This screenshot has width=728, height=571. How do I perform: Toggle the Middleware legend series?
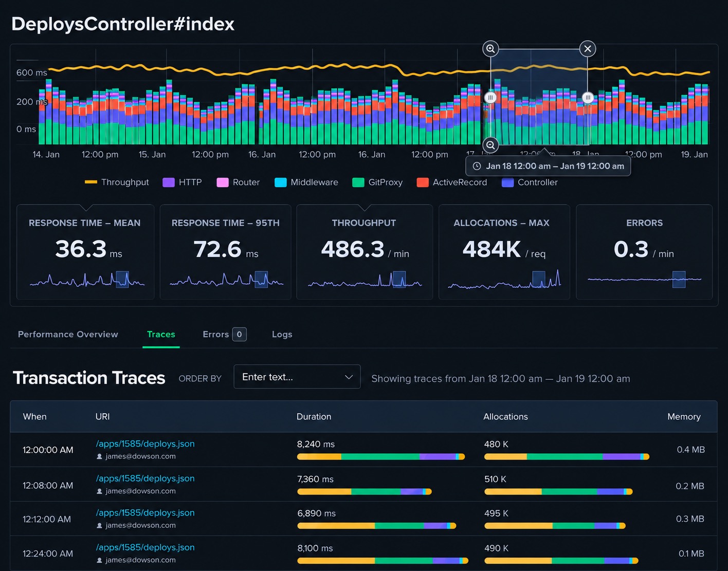(x=306, y=182)
